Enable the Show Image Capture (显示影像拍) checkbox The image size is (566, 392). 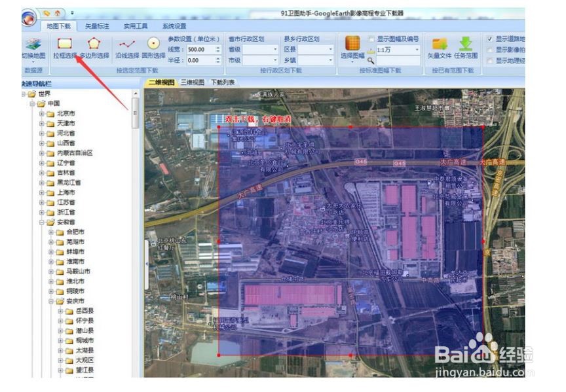point(489,50)
